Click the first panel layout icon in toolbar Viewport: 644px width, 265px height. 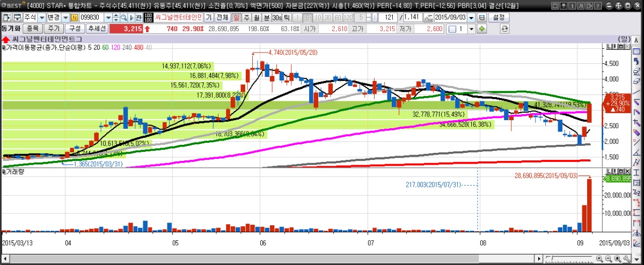point(6,17)
